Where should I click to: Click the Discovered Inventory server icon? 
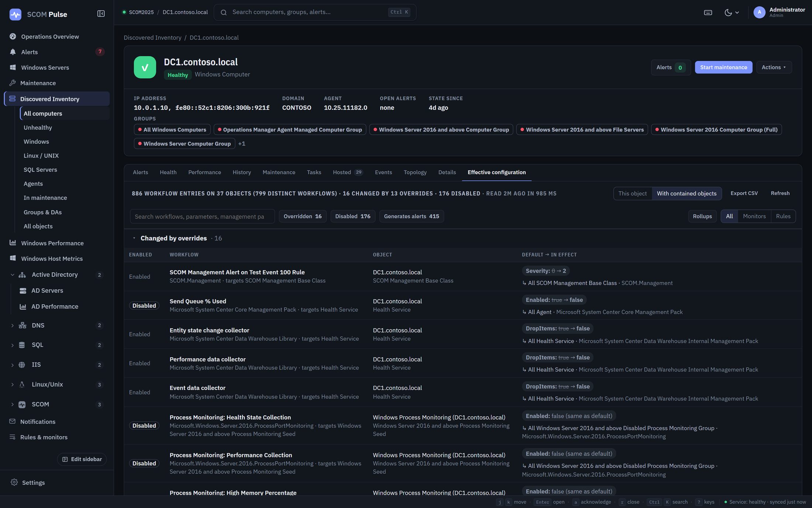coord(13,99)
